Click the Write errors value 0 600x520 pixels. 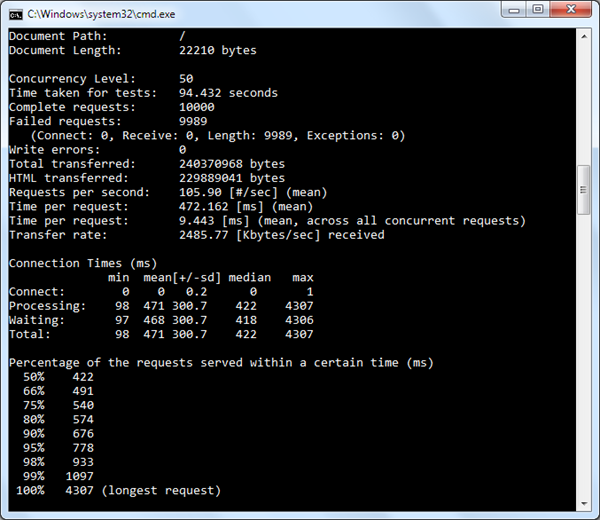pyautogui.click(x=183, y=150)
